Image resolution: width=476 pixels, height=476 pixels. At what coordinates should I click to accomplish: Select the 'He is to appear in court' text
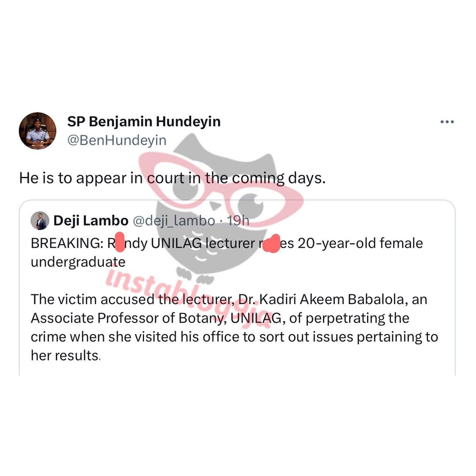(172, 178)
